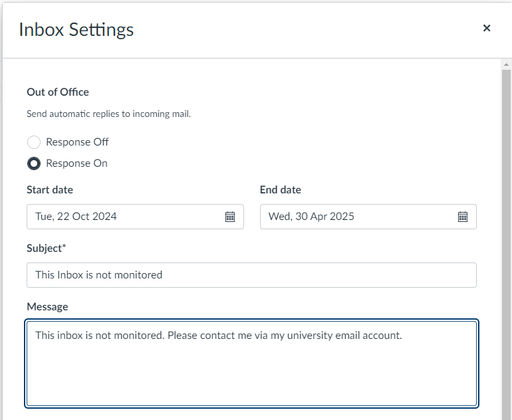Open the End date calendar picker icon
512x420 pixels.
(463, 217)
